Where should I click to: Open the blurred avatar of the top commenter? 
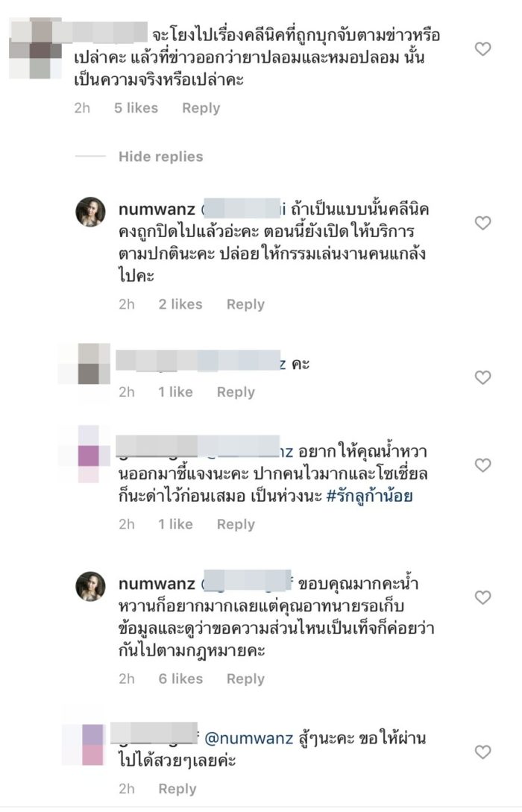click(x=36, y=48)
